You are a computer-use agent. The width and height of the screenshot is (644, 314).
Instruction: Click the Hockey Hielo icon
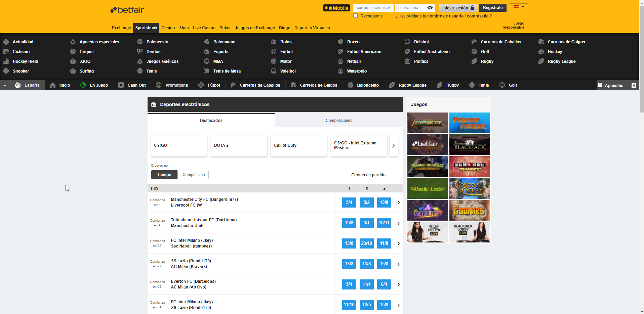tap(6, 61)
